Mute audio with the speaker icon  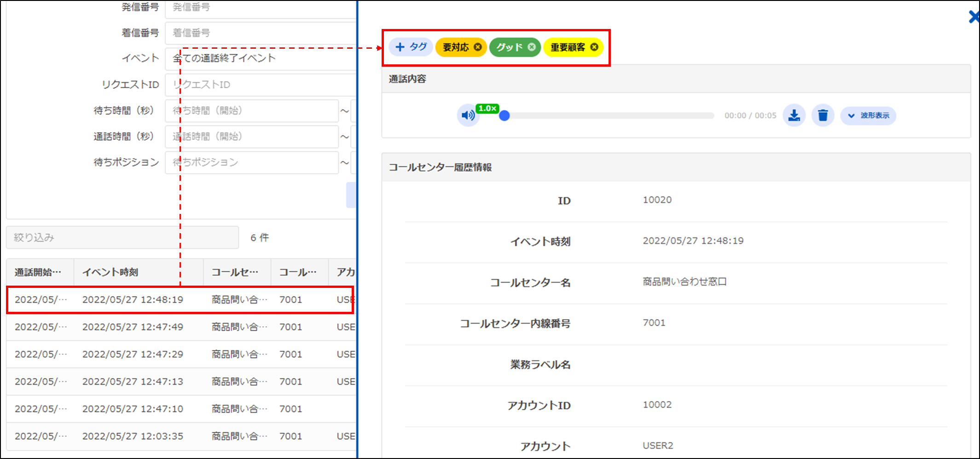tap(468, 115)
